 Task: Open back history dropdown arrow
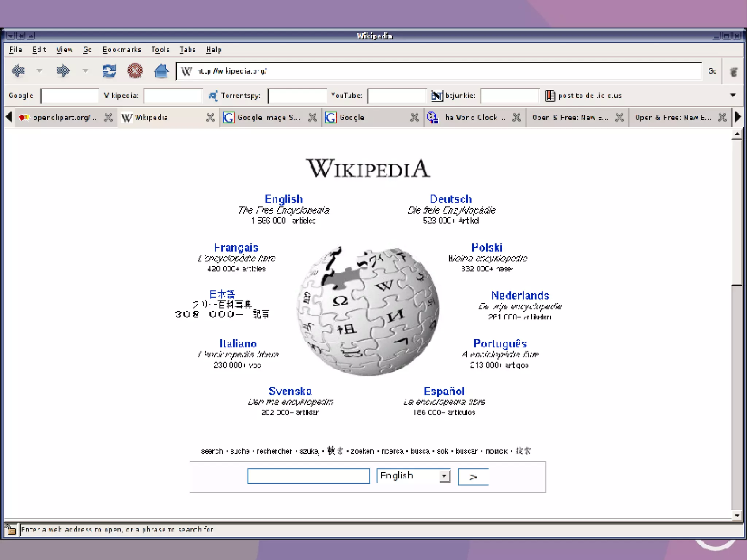(39, 71)
